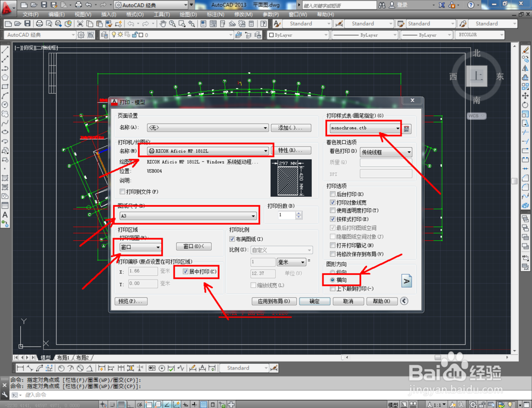Click the 特性(R) properties button

coord(292,150)
